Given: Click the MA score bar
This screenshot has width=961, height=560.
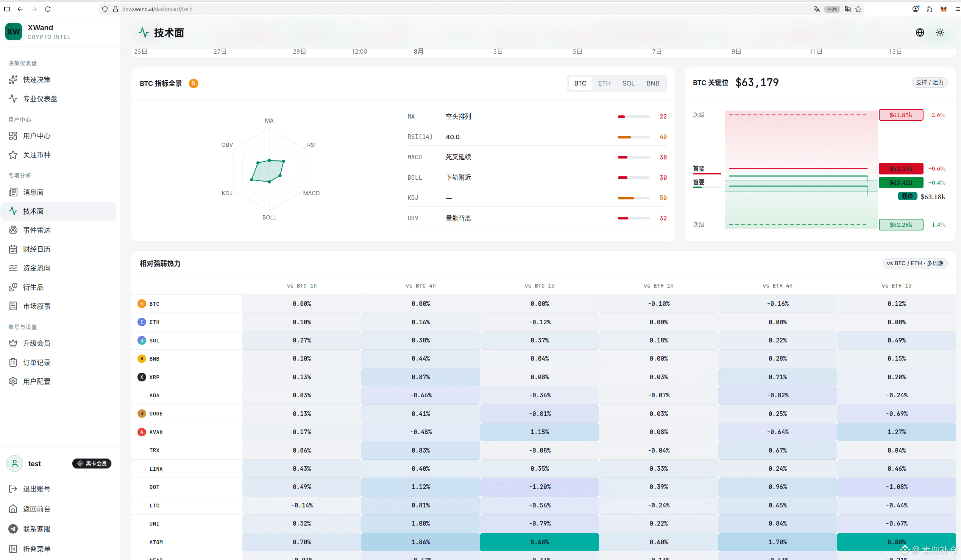Looking at the screenshot, I should tap(634, 117).
